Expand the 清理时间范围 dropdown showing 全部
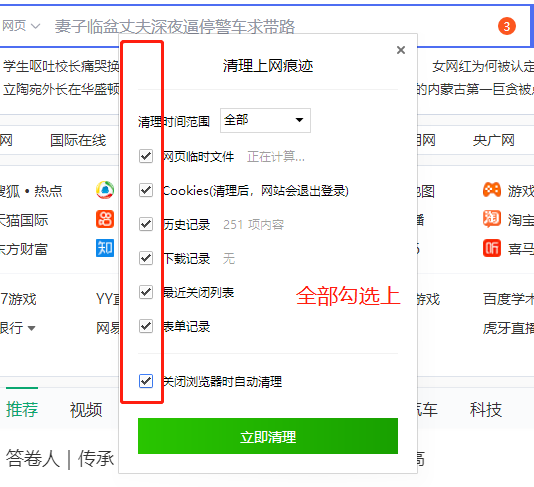The image size is (534, 487). [x=265, y=120]
